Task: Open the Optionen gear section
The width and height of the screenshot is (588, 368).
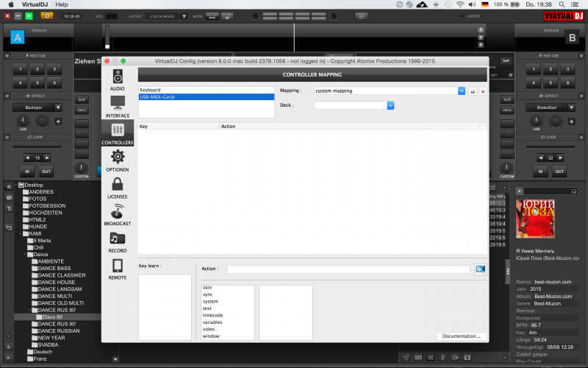Action: [x=118, y=160]
